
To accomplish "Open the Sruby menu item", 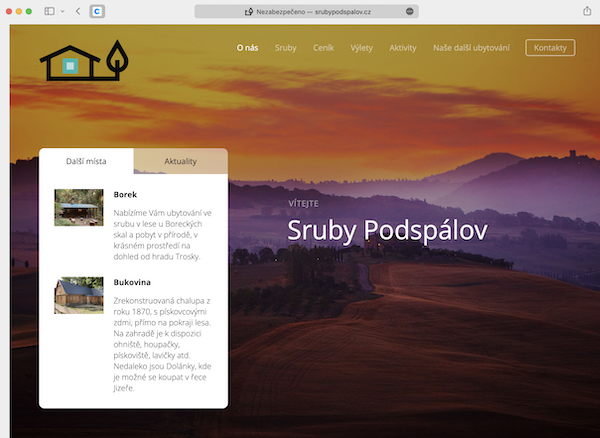I will click(x=285, y=48).
